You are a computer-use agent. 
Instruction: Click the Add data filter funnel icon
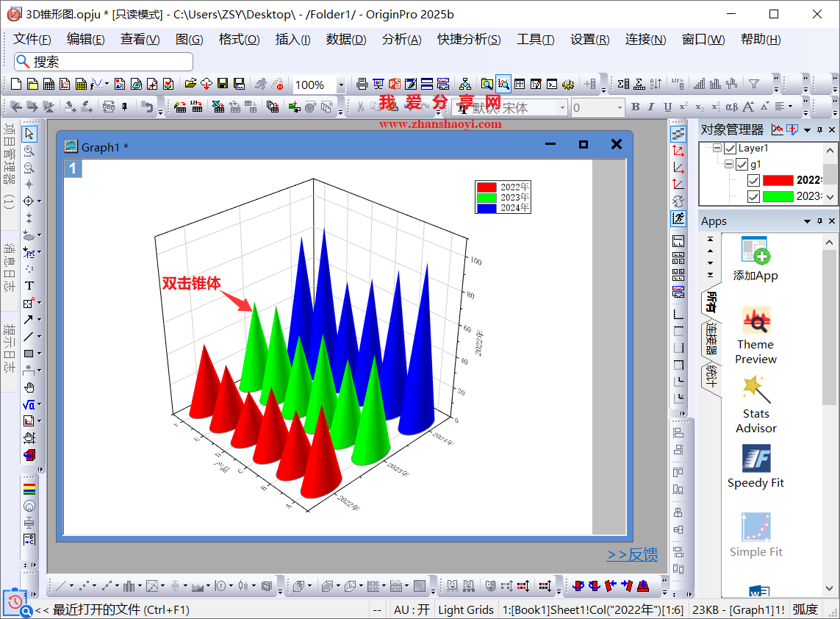click(753, 85)
